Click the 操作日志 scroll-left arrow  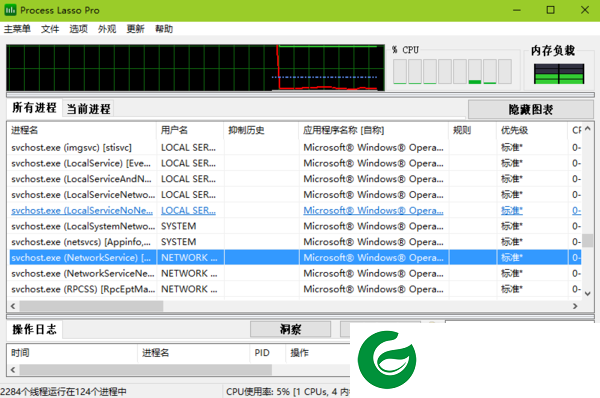point(13,370)
